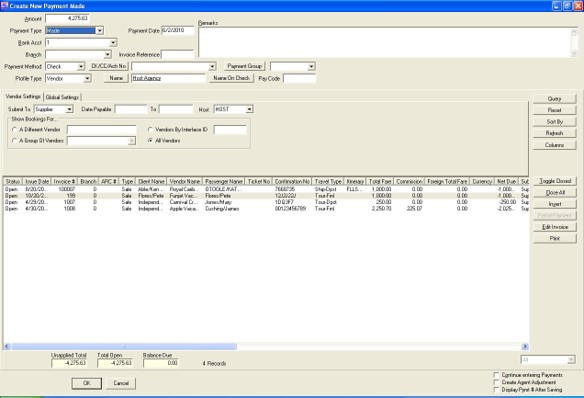Click the Cancel button

[121, 383]
